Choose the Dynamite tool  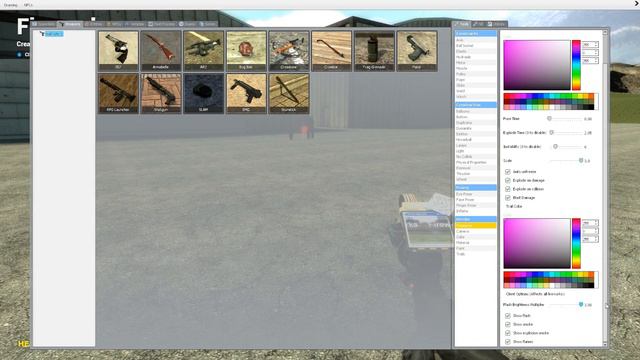(476, 128)
